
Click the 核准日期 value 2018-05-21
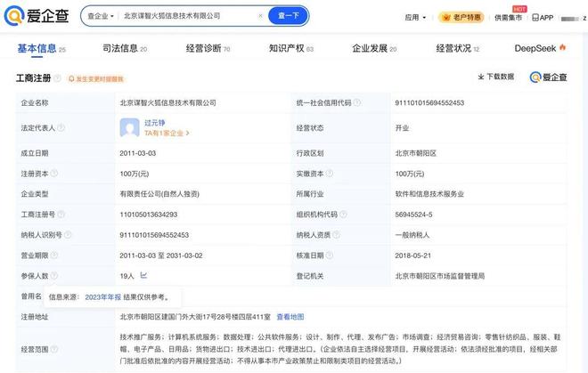click(412, 255)
